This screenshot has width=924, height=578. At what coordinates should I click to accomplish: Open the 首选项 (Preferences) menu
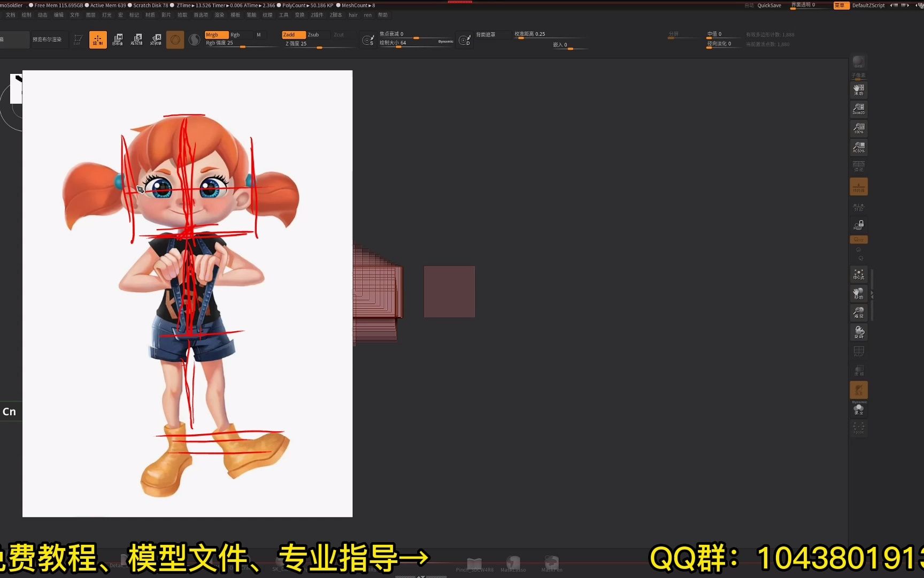[x=201, y=15]
